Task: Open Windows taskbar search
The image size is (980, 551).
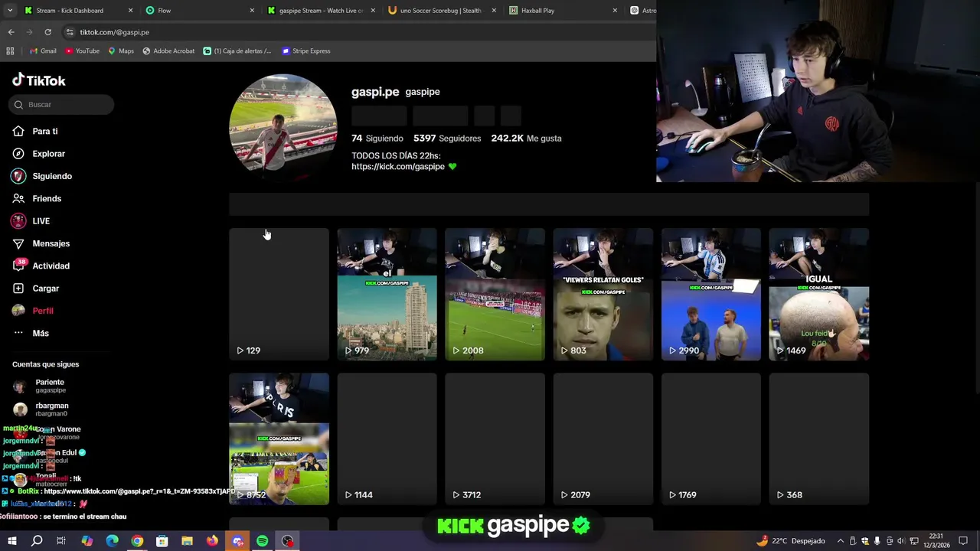Action: pyautogui.click(x=37, y=541)
